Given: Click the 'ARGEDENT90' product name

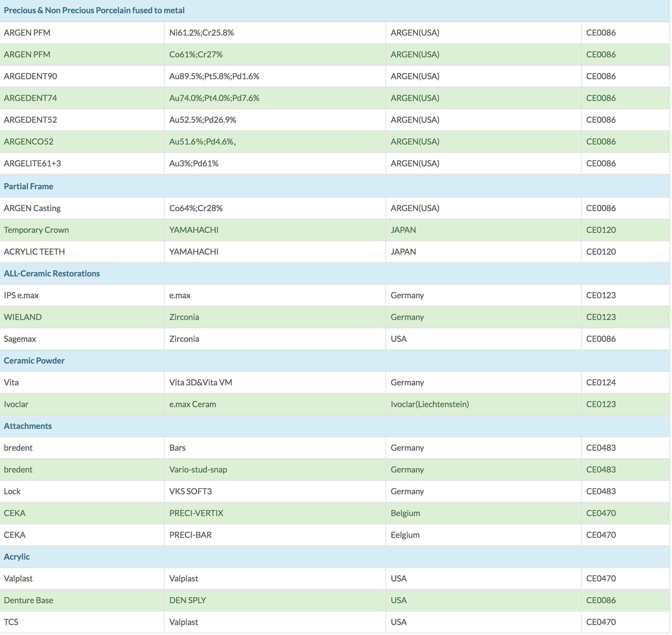Looking at the screenshot, I should [30, 77].
